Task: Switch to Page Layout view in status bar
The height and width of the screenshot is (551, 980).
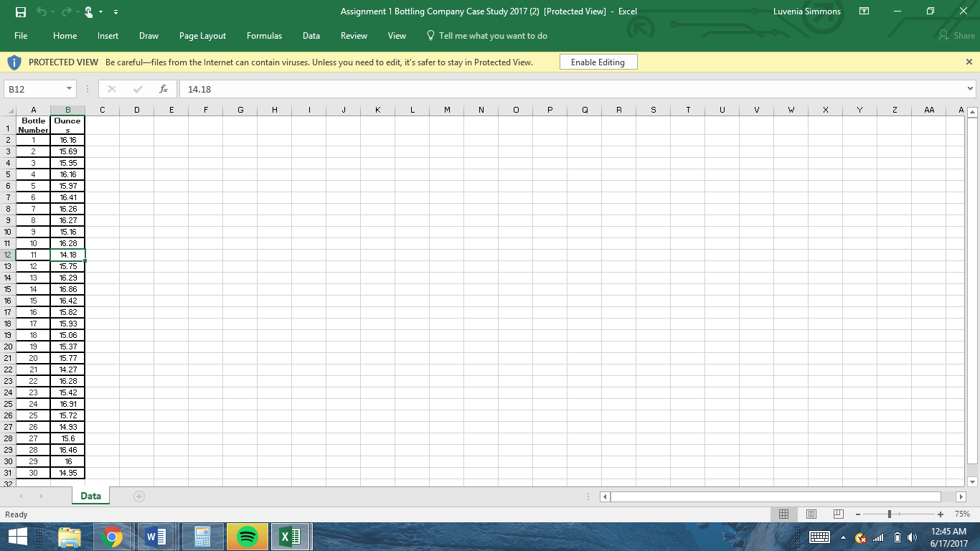Action: pyautogui.click(x=811, y=514)
